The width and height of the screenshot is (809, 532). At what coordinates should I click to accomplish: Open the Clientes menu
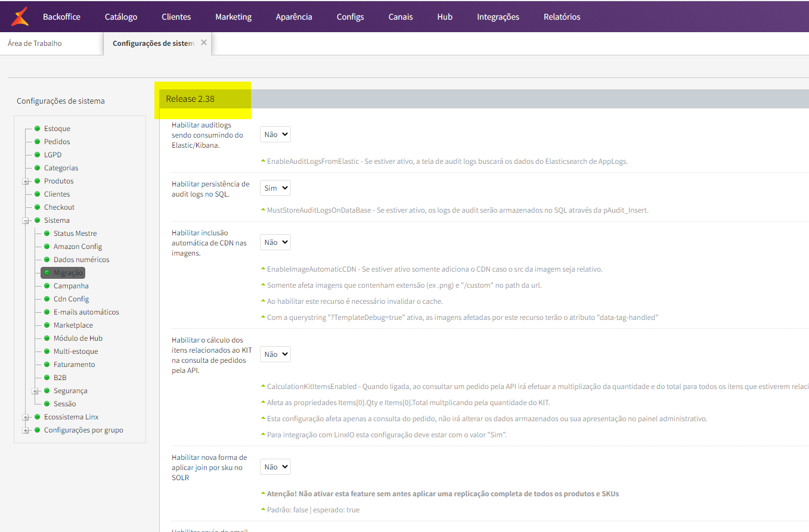[176, 17]
